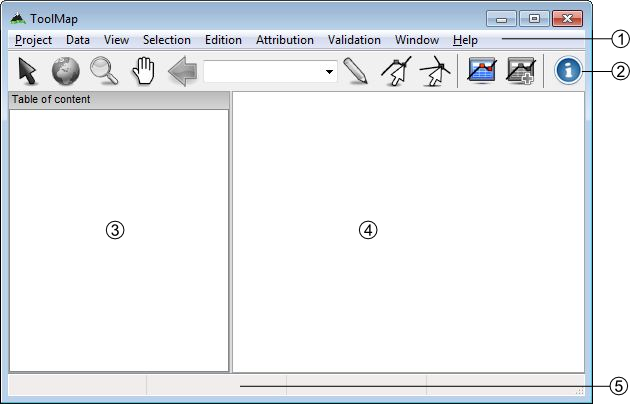Open the object attribution panel icon
The width and height of the screenshot is (640, 404).
[x=482, y=70]
